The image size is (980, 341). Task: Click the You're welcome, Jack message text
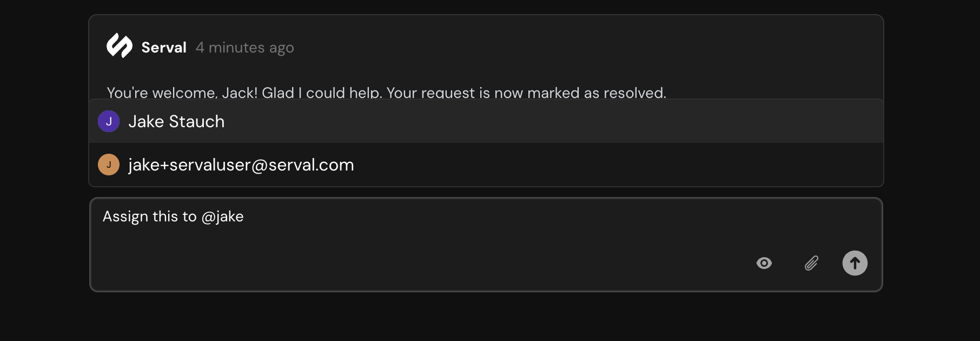click(x=386, y=93)
